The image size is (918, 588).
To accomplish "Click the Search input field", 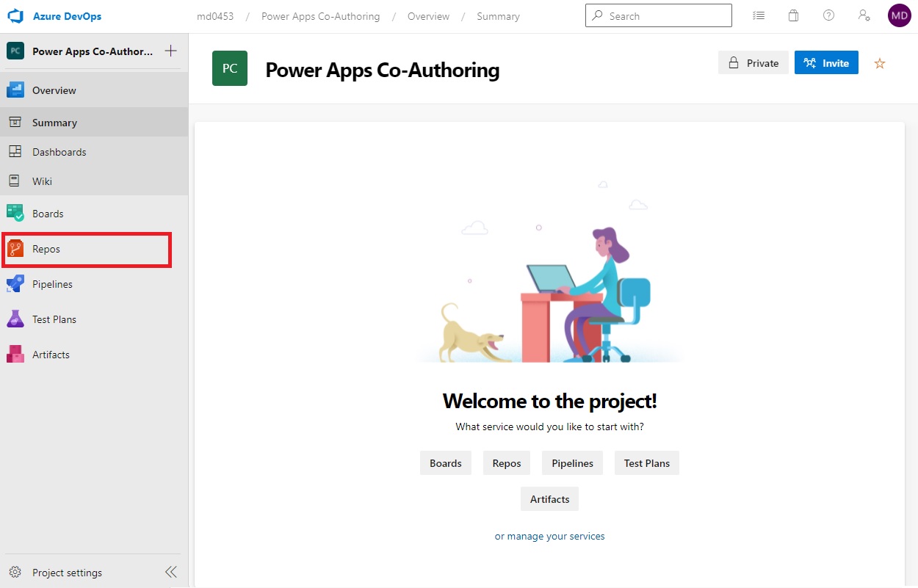I will click(658, 15).
